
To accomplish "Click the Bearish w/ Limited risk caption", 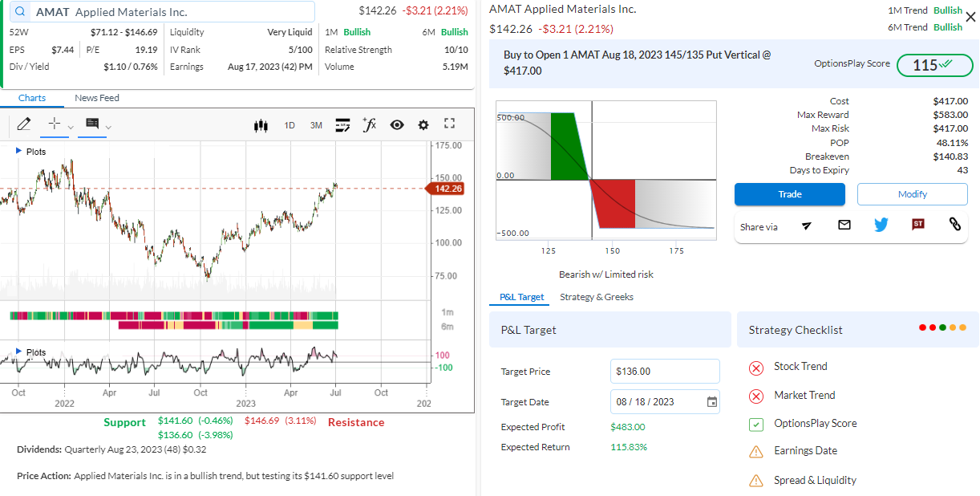I will 606,274.
